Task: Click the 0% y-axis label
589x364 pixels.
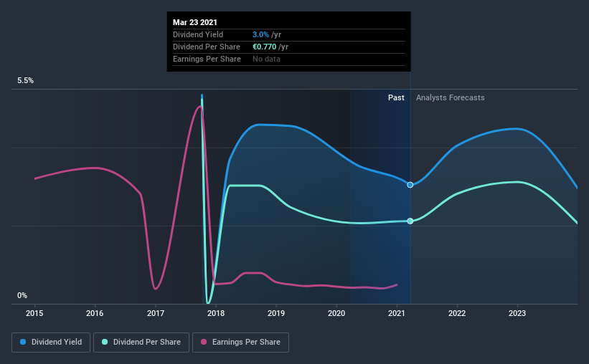Action: (x=22, y=296)
